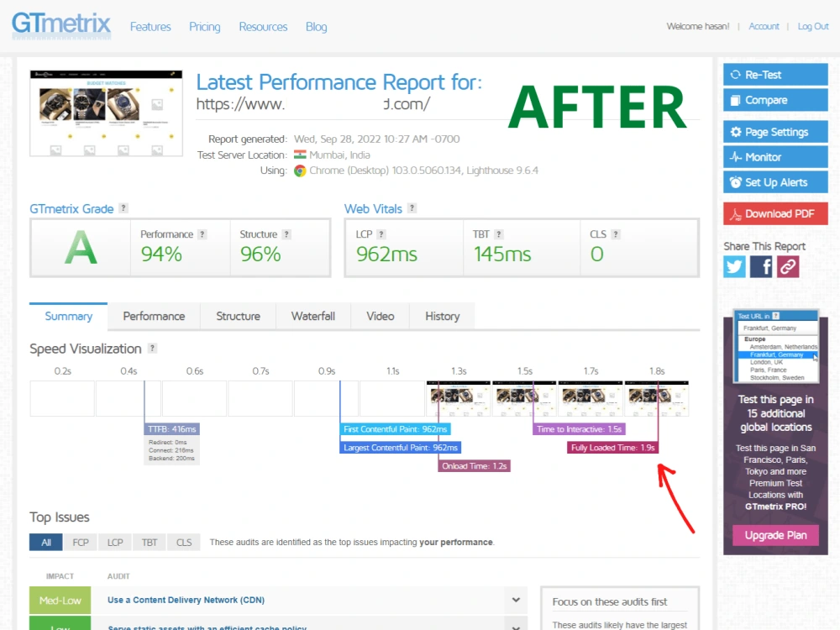
Task: Share report on Facebook
Action: 760,265
